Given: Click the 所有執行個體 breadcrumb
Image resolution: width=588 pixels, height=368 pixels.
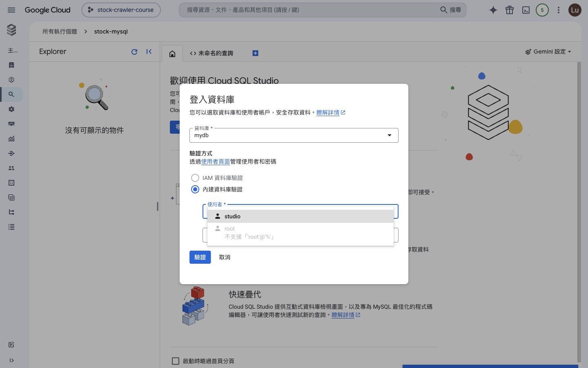Looking at the screenshot, I should point(60,31).
